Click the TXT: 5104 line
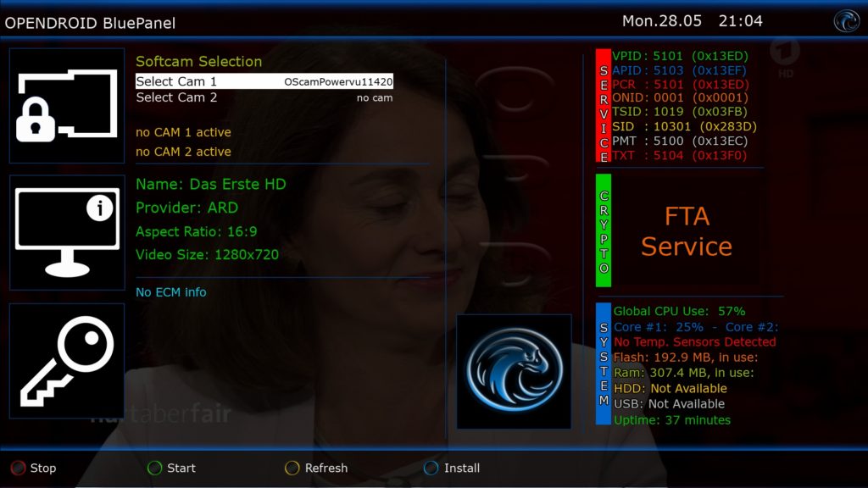868x488 pixels. (x=680, y=156)
